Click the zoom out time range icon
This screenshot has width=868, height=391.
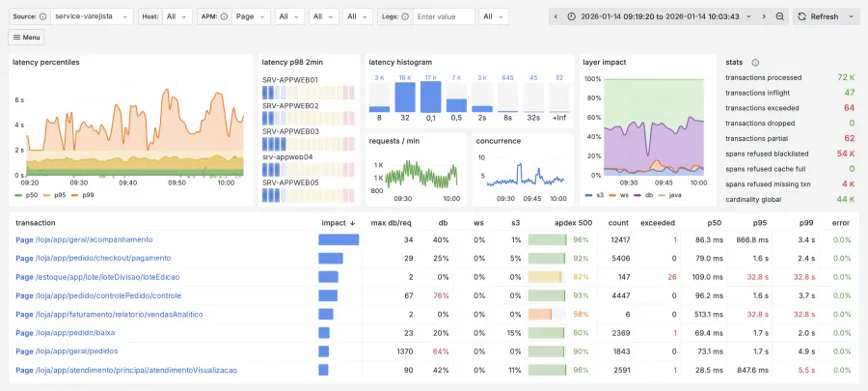[779, 16]
